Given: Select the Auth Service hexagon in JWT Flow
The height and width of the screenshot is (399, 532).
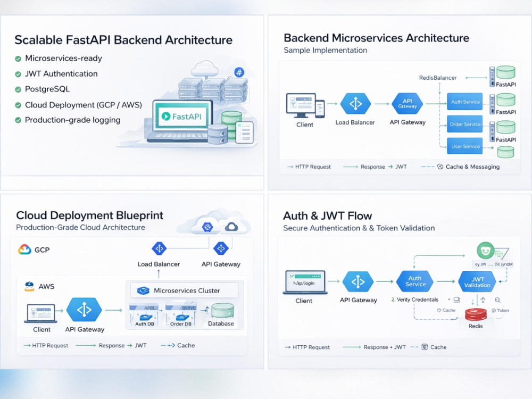Looking at the screenshot, I should pyautogui.click(x=415, y=281).
